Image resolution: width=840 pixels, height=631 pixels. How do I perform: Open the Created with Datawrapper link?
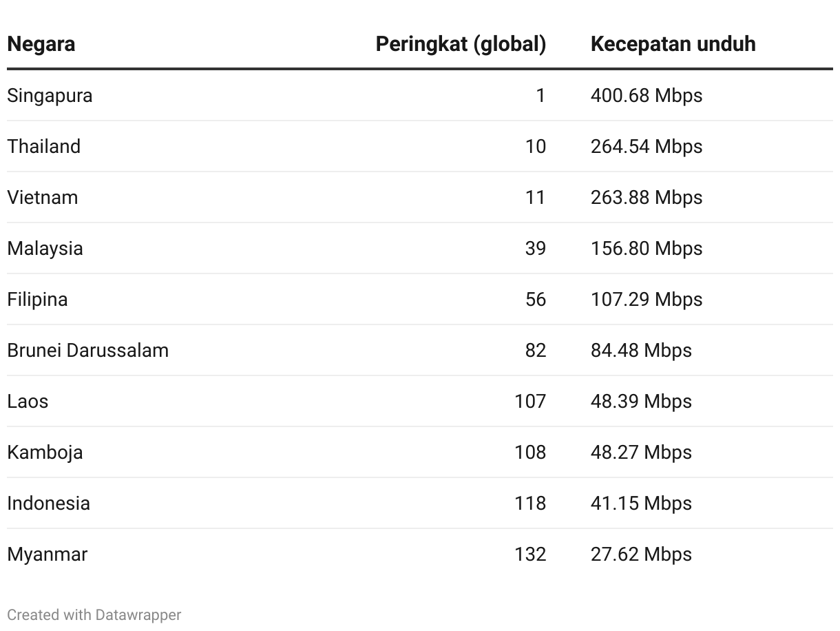coord(94,614)
